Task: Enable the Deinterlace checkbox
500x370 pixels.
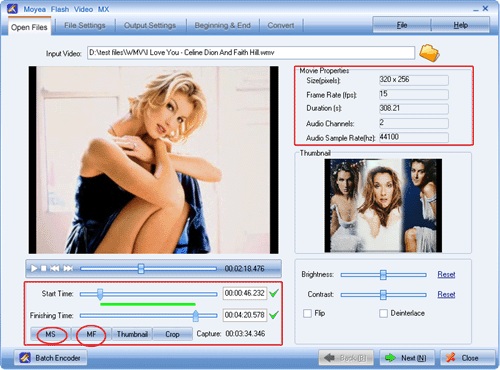Action: click(x=383, y=313)
